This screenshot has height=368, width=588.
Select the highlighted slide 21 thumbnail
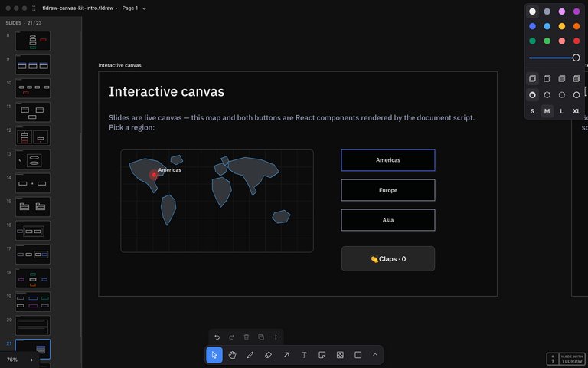click(33, 350)
